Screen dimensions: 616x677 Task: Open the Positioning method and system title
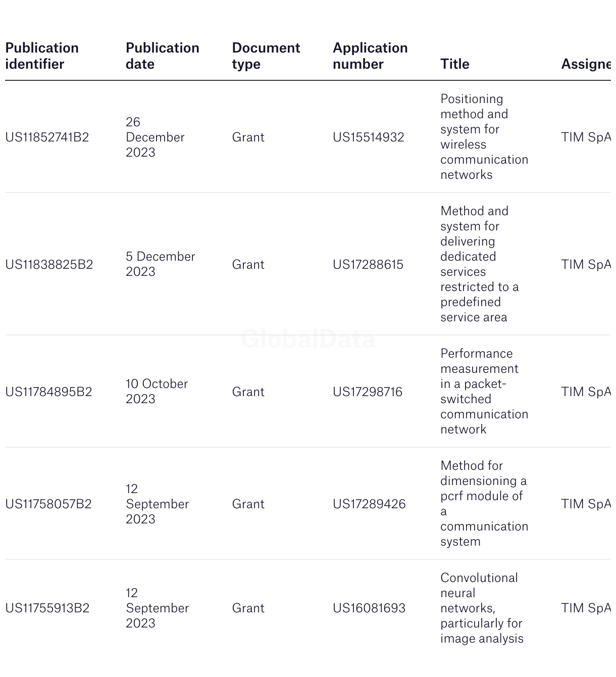[484, 137]
